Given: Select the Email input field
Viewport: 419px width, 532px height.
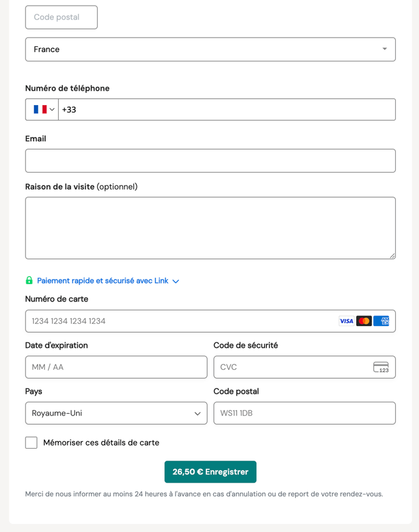Looking at the screenshot, I should [210, 161].
